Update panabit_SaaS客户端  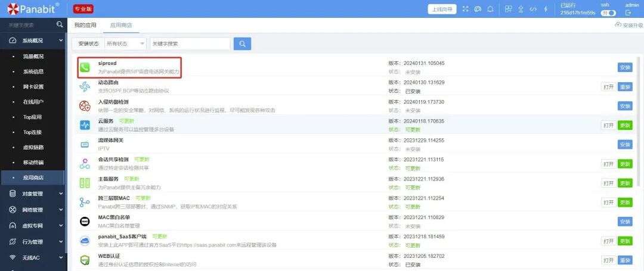[625, 241]
